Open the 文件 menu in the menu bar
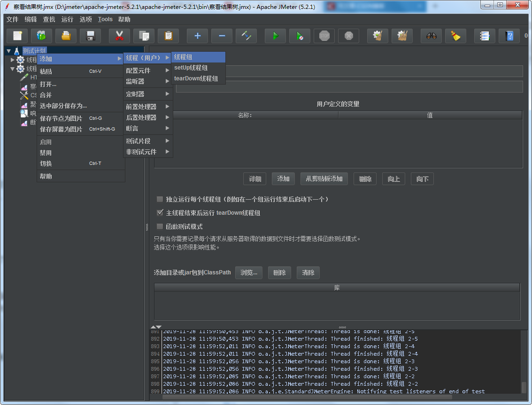The width and height of the screenshot is (532, 405). pyautogui.click(x=13, y=19)
